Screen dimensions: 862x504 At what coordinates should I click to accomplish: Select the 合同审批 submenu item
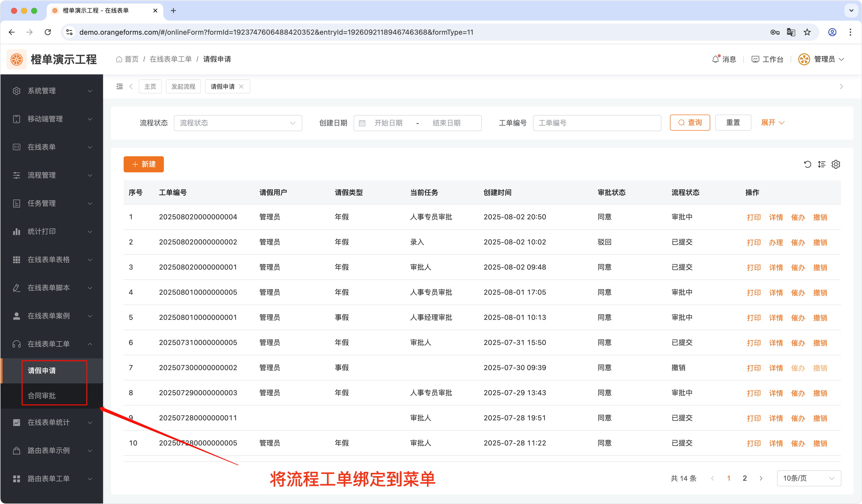(x=52, y=396)
